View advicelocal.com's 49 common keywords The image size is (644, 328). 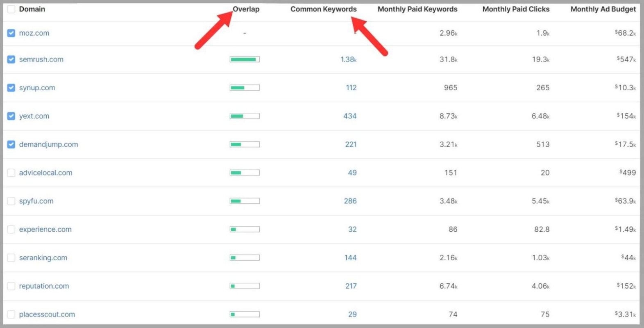352,173
